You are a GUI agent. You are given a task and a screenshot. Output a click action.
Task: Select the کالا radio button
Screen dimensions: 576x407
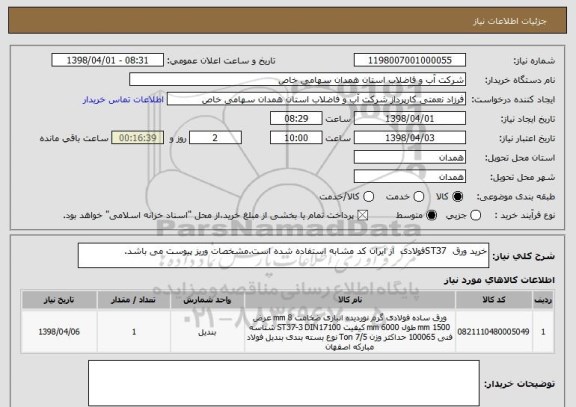(458, 197)
